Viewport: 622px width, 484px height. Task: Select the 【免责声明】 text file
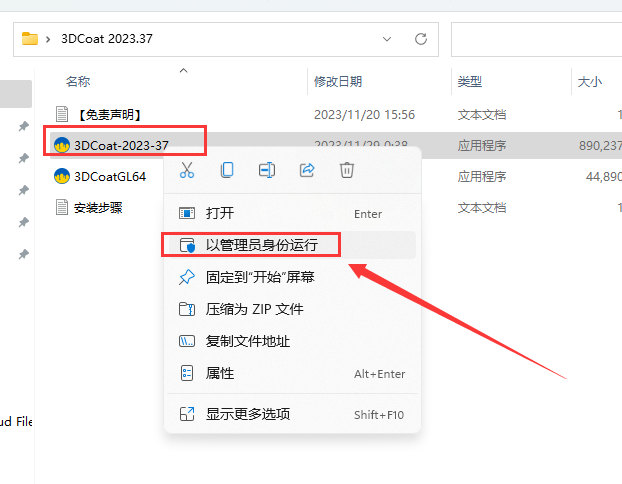109,115
